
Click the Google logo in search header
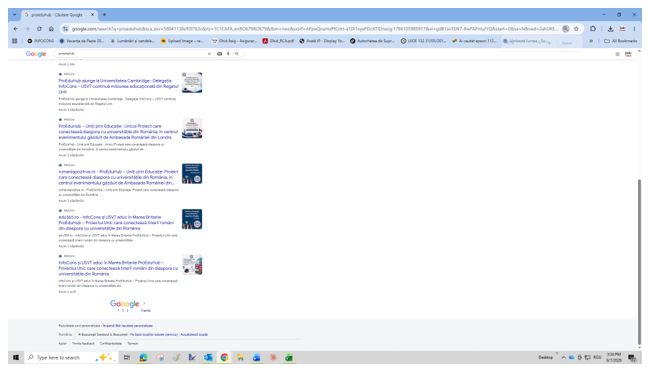(x=36, y=54)
